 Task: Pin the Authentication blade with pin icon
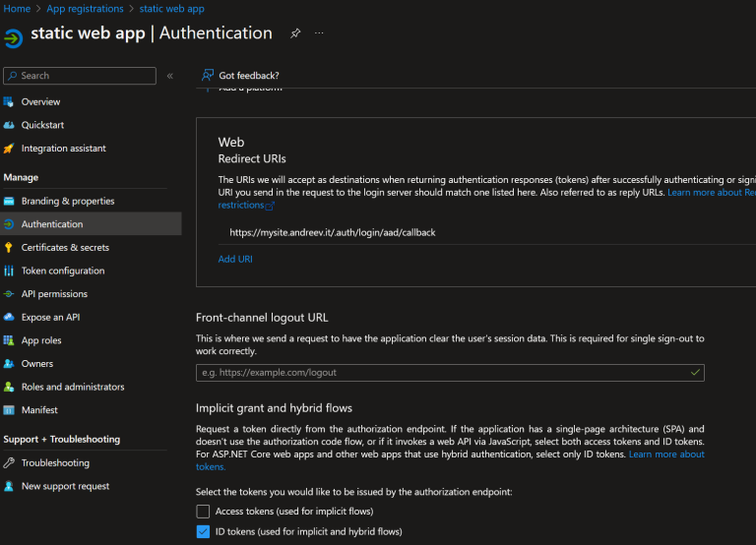pos(295,33)
